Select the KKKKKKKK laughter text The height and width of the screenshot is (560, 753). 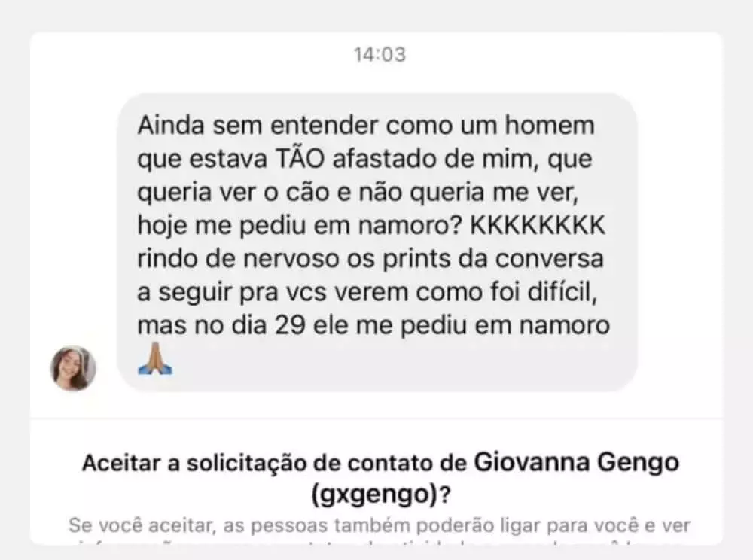(538, 226)
